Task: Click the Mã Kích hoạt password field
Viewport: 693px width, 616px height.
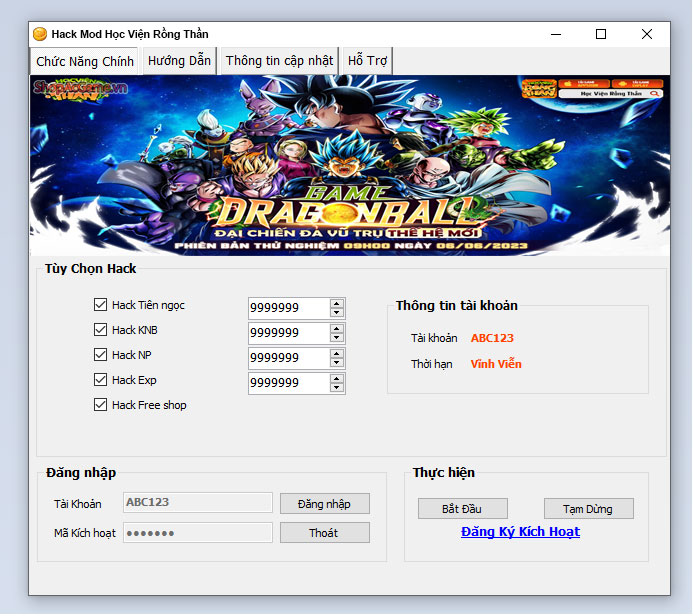Action: (x=198, y=533)
